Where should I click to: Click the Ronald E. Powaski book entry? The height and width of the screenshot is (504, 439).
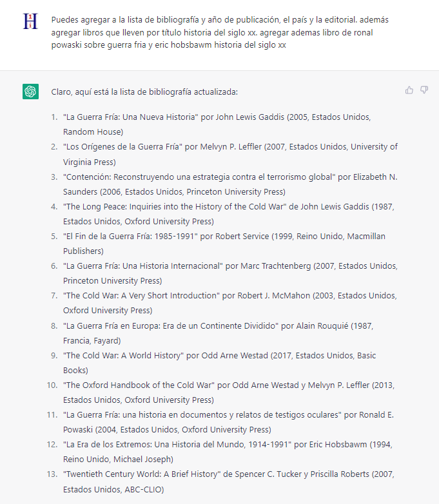tap(193, 414)
